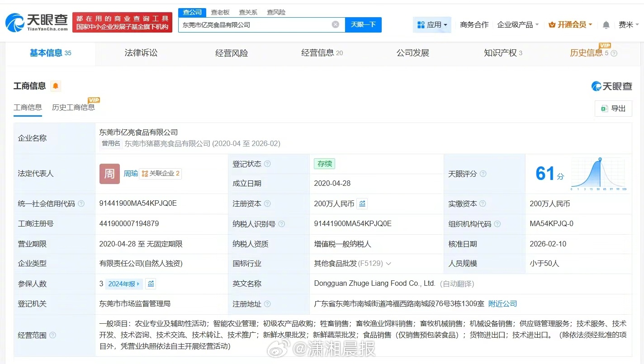Click orange alert bell beside 工商信息 heading
644x364 pixels.
tap(56, 86)
